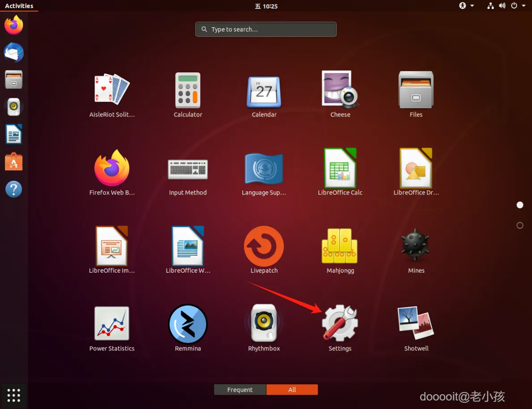Image resolution: width=532 pixels, height=409 pixels.
Task: Click Firefox in the dock
Action: coord(13,25)
